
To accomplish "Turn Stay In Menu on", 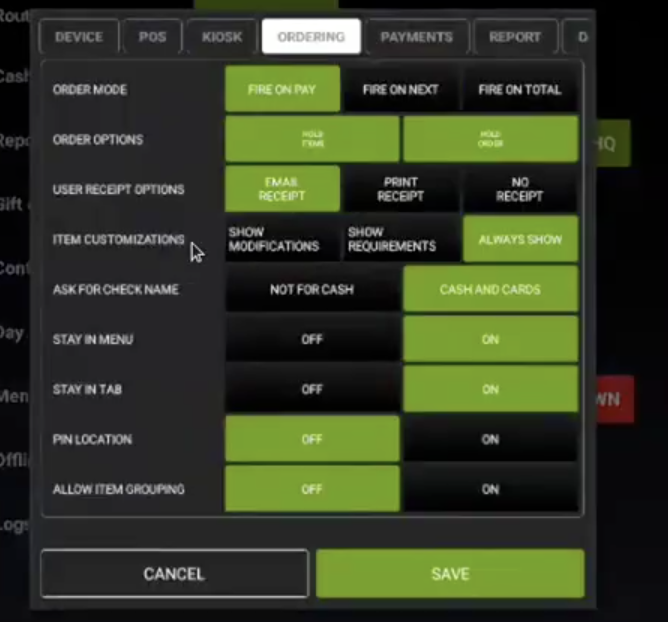I will [x=491, y=339].
